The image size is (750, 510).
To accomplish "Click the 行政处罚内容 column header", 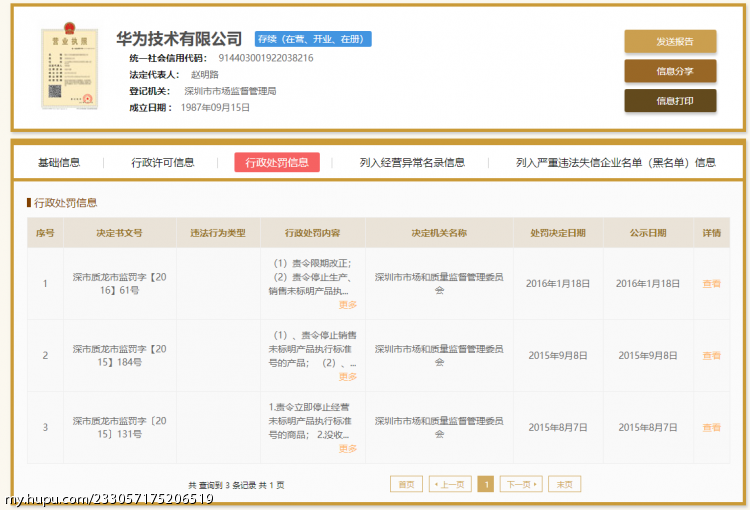I will 312,233.
